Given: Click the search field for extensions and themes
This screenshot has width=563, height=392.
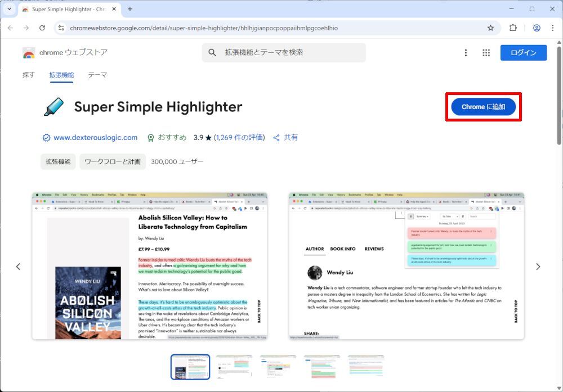Looking at the screenshot, I should click(284, 53).
